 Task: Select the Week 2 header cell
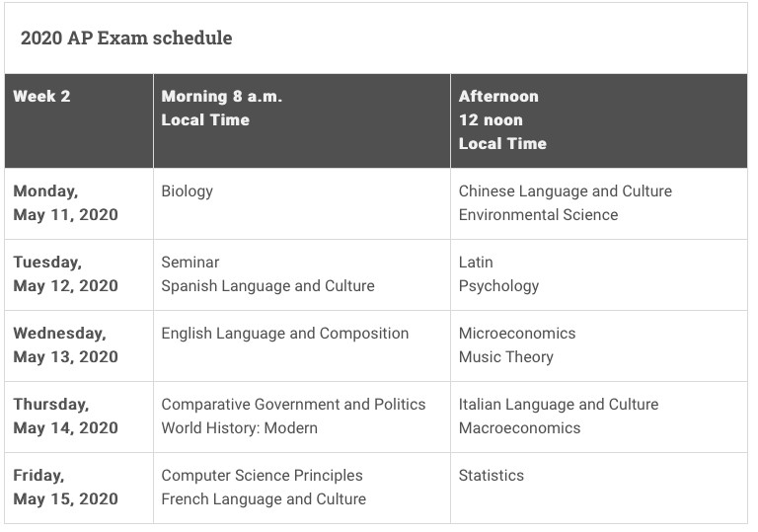pyautogui.click(x=79, y=120)
